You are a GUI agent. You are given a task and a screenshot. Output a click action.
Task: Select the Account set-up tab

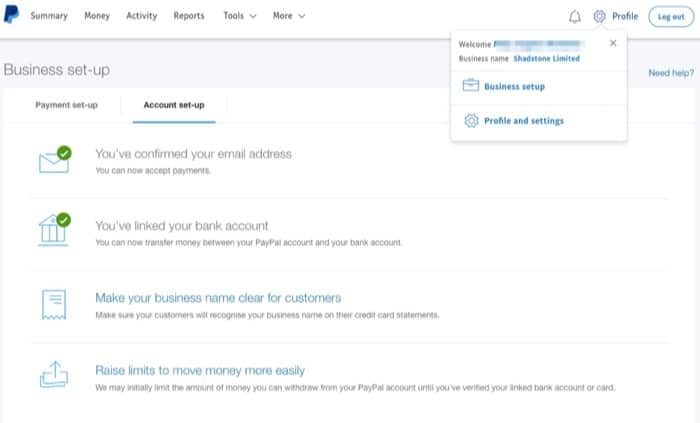(x=174, y=105)
